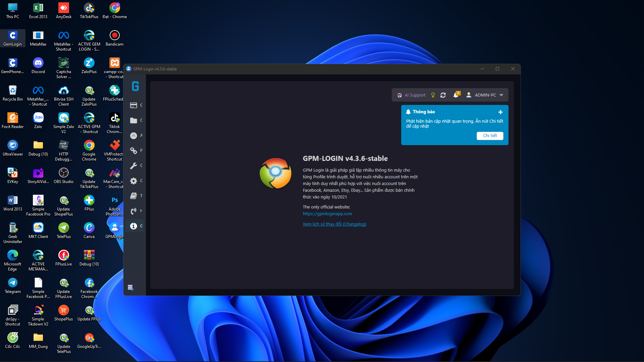
Task: Open the This PC desktop icon
Action: point(13,11)
